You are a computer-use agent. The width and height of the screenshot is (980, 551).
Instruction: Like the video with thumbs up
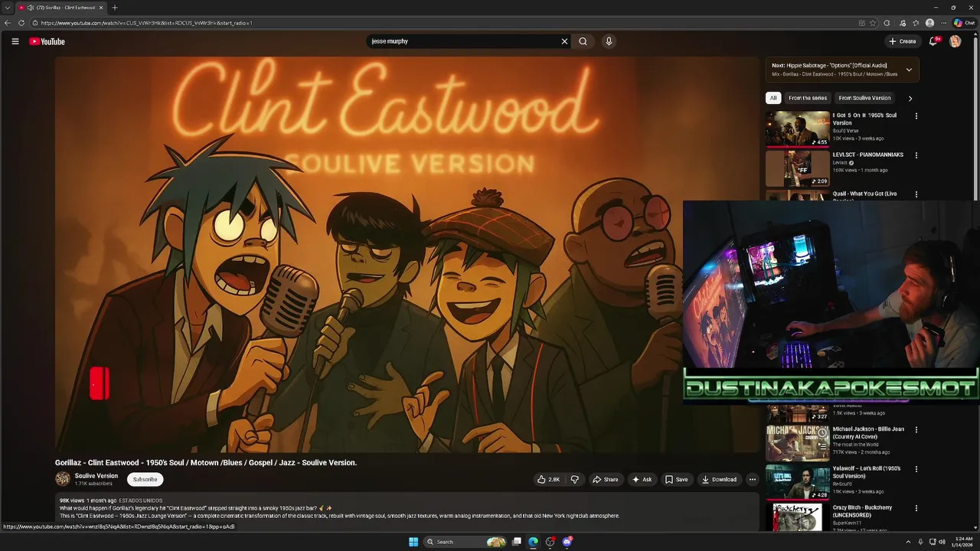pyautogui.click(x=548, y=480)
